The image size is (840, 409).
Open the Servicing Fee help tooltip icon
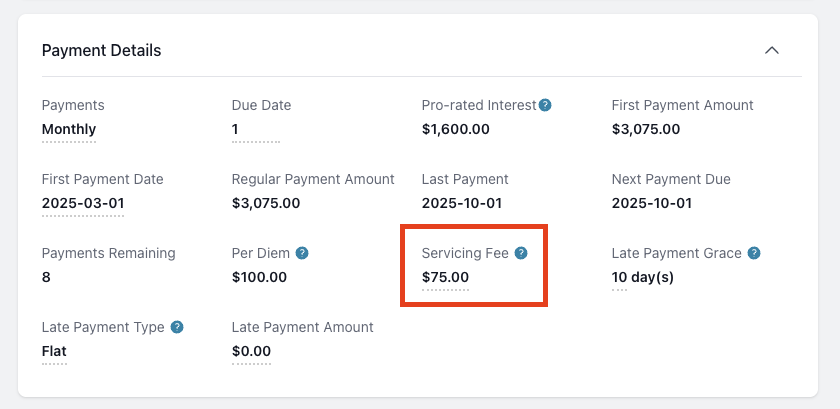520,253
